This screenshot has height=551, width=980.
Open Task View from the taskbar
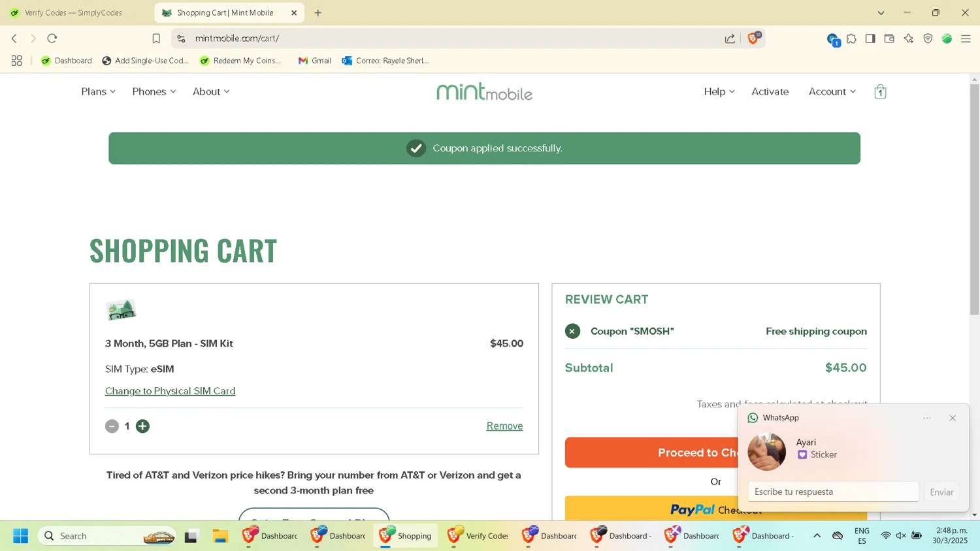tap(191, 536)
